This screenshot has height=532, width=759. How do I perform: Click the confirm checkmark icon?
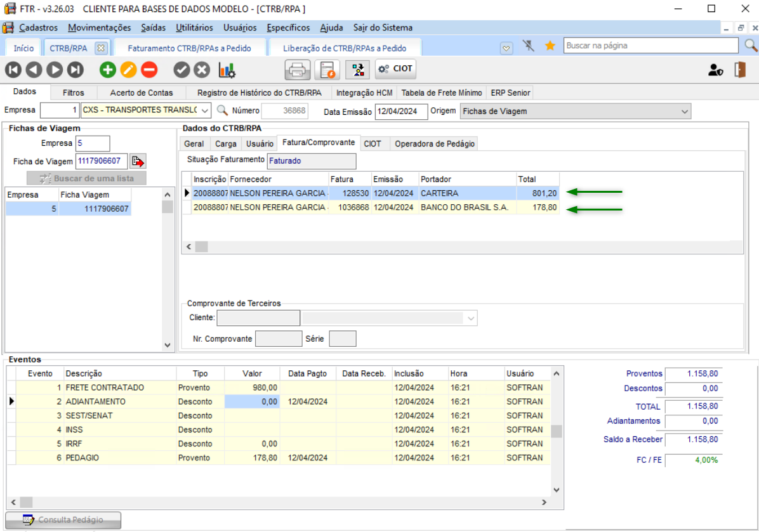(x=181, y=70)
